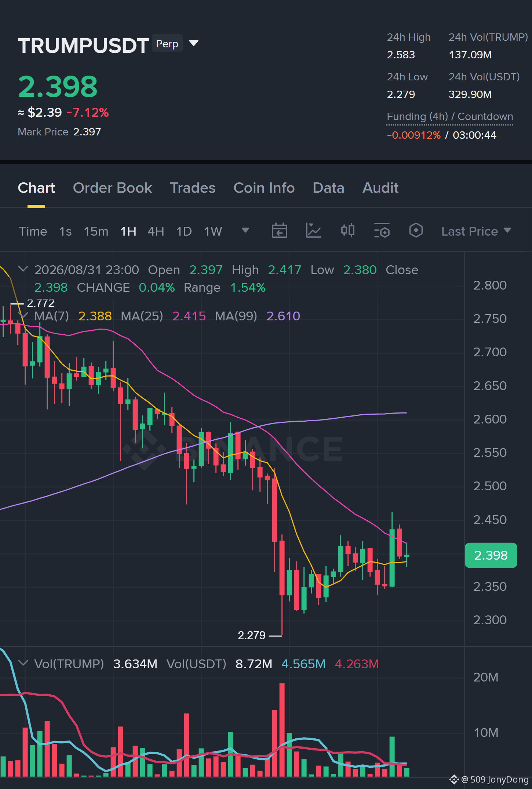Open the chart indicators line icon
Screen dimensions: 532x789
tap(314, 231)
